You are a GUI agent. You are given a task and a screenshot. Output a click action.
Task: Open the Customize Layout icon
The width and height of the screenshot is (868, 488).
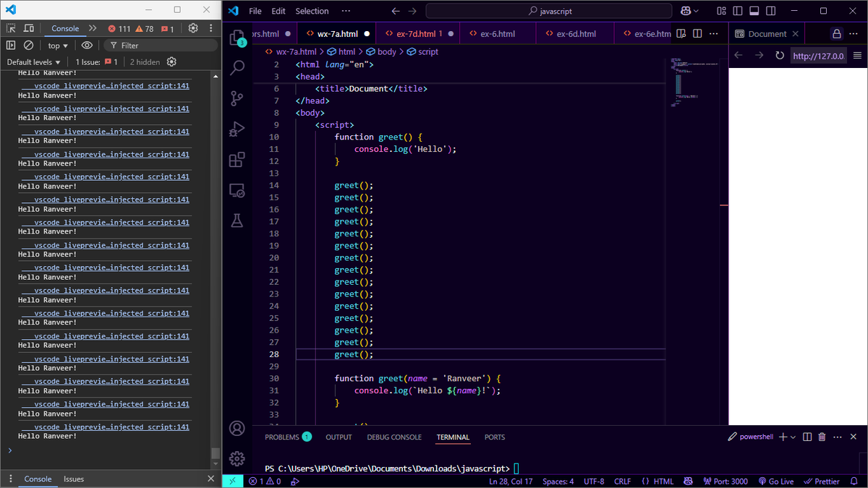720,11
